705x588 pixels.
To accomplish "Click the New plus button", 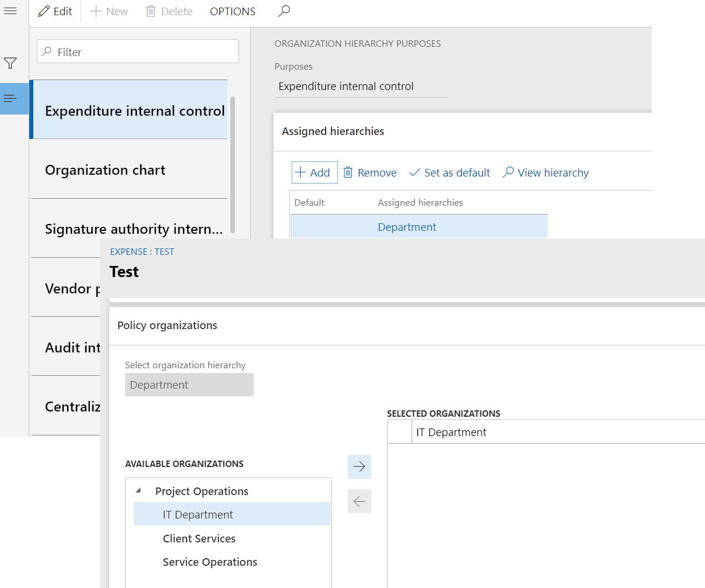I will click(109, 11).
